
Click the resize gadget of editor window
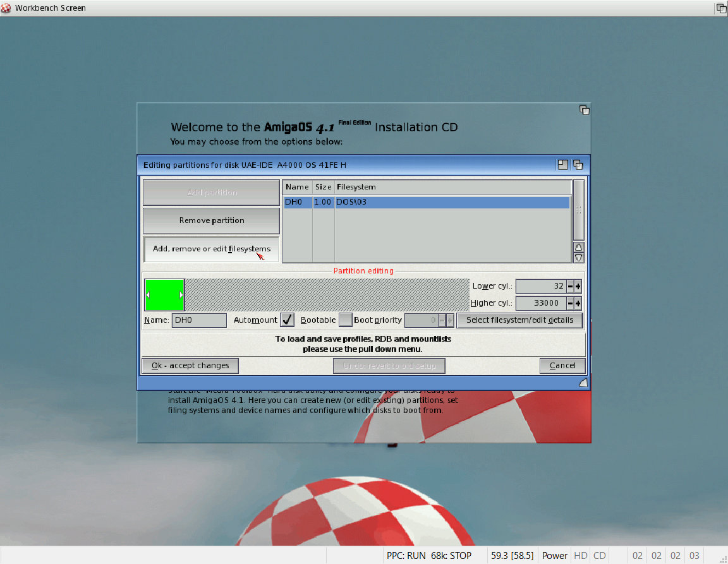click(583, 383)
